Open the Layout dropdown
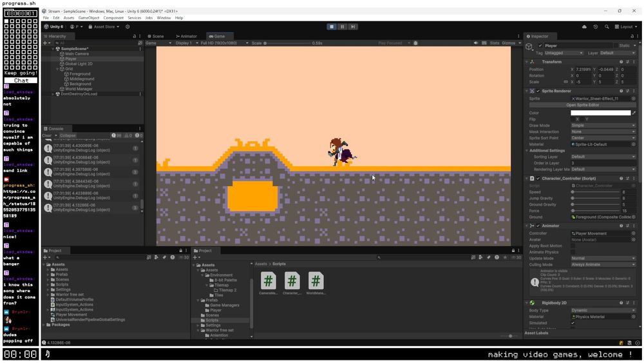This screenshot has height=363, width=644. 626,26
